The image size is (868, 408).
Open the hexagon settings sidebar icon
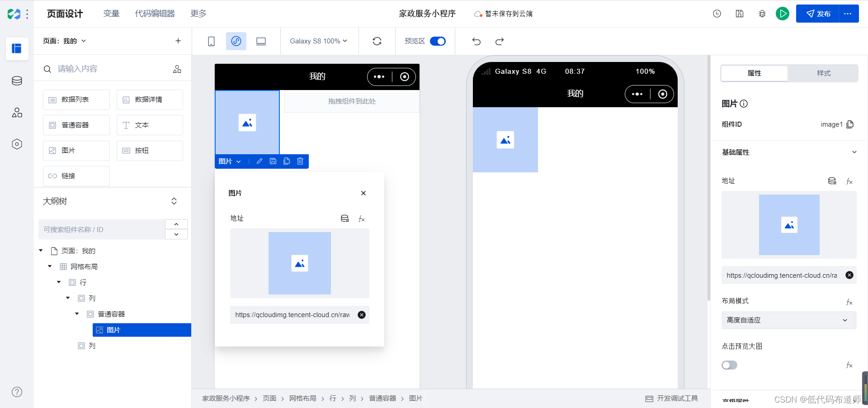pos(17,144)
